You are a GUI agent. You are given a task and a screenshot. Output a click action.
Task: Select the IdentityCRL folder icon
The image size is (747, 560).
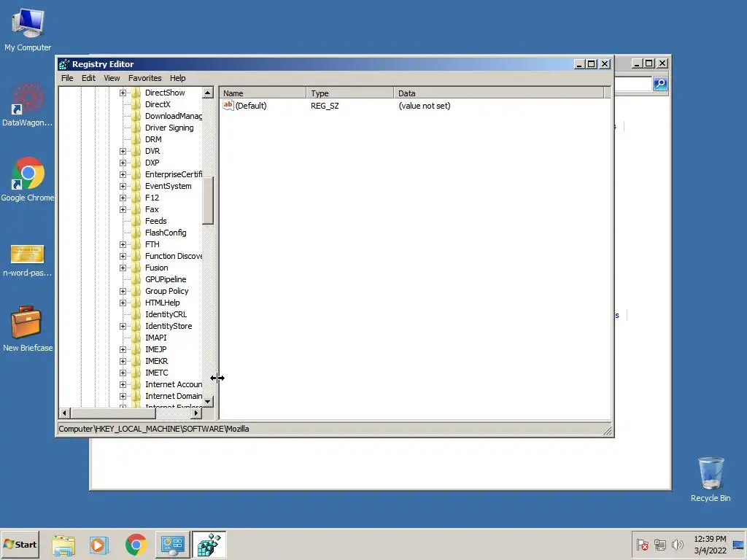point(136,314)
